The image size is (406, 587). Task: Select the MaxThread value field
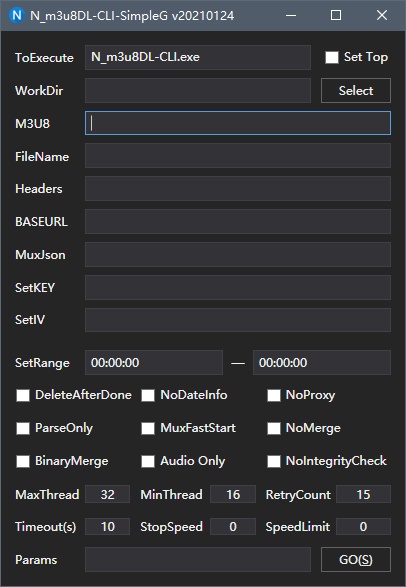pyautogui.click(x=107, y=494)
